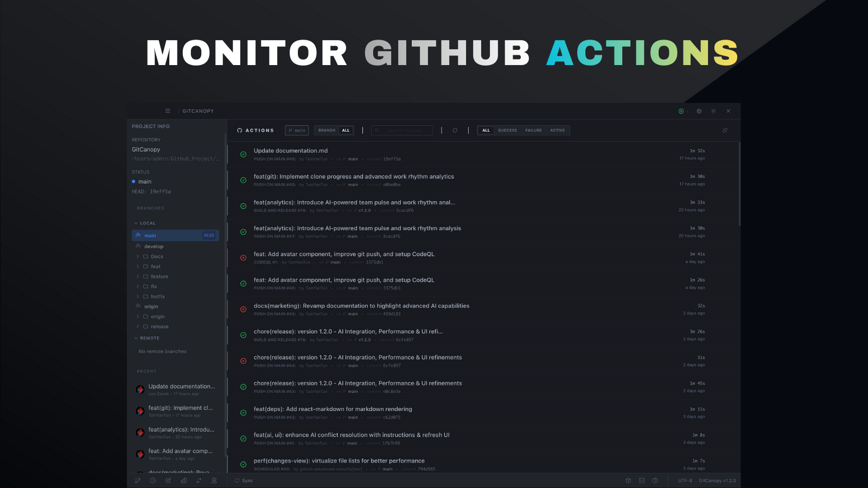Switch scope toggle to ALL branches

tap(346, 131)
